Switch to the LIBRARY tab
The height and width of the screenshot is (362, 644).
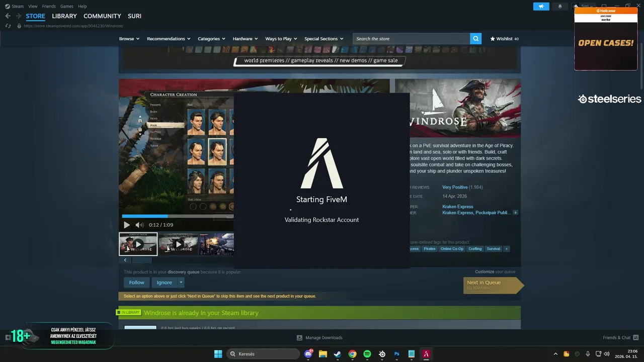(x=64, y=16)
